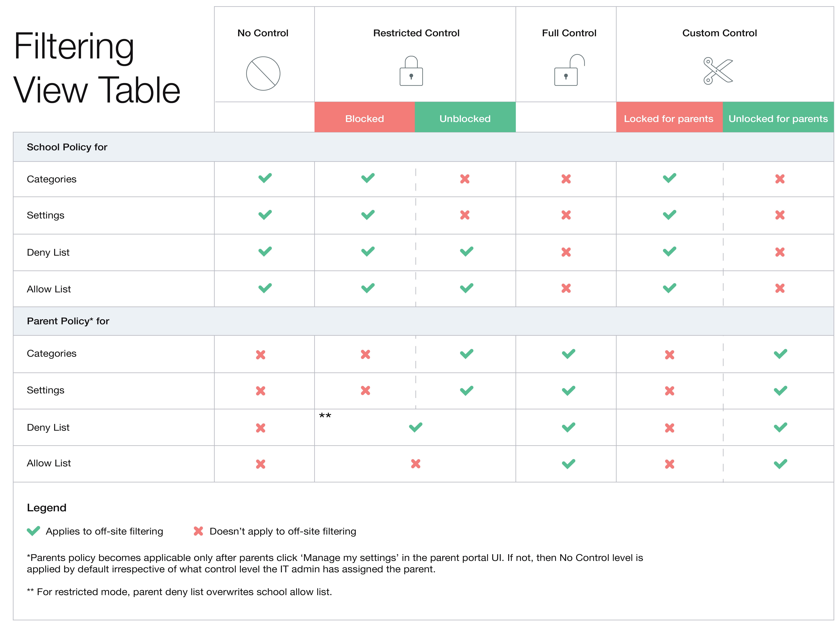This screenshot has width=840, height=633.
Task: Click the School Categories No Control checkmark
Action: 265,178
